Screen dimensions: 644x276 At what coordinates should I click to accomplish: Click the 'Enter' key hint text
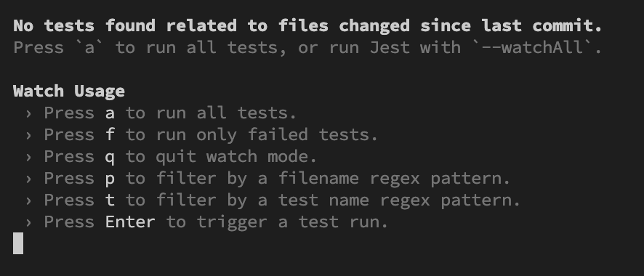tap(130, 222)
